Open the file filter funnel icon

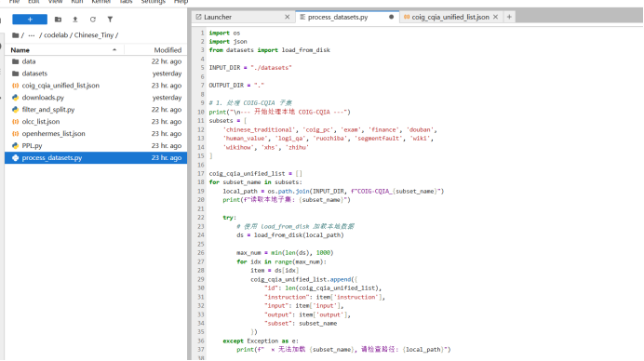pos(110,20)
